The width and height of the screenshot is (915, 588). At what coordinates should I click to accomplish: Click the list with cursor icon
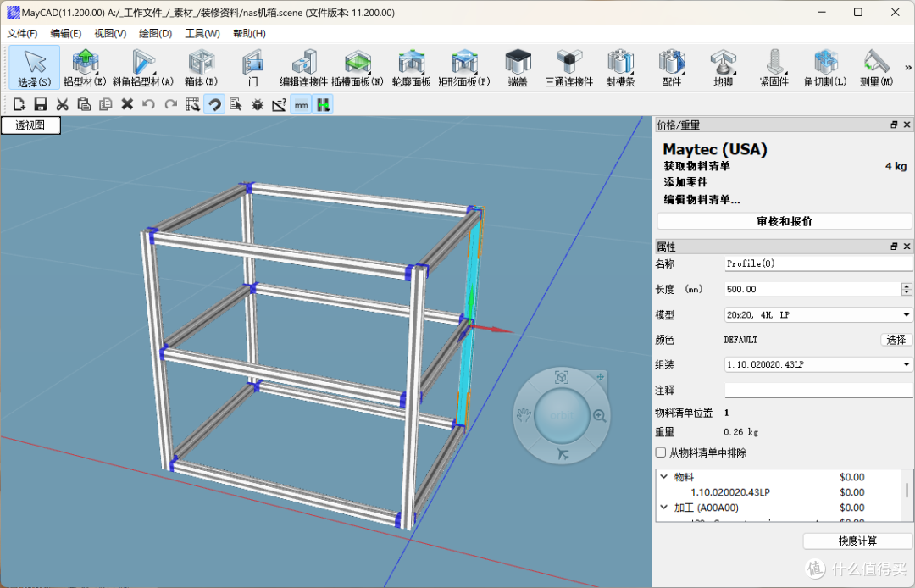(236, 104)
